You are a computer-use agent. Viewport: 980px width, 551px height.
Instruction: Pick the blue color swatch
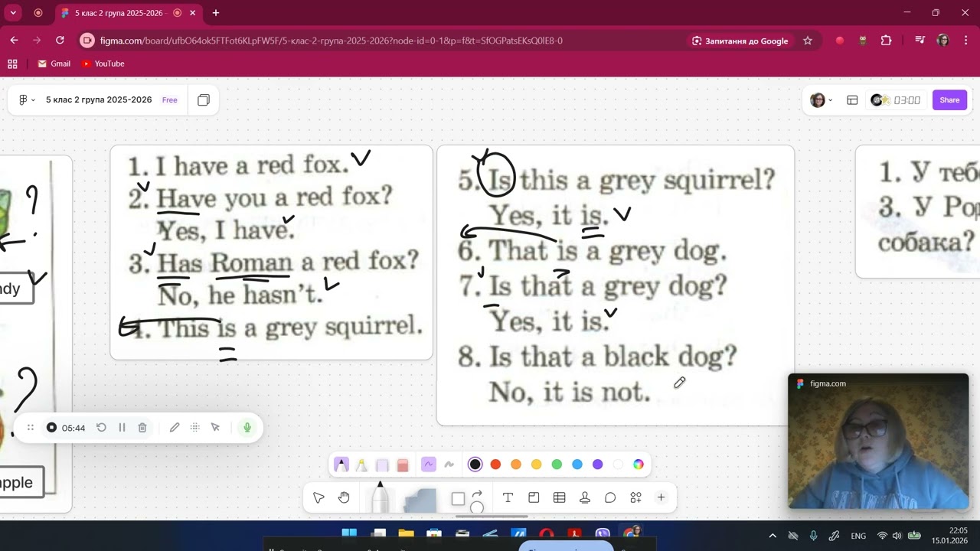577,465
